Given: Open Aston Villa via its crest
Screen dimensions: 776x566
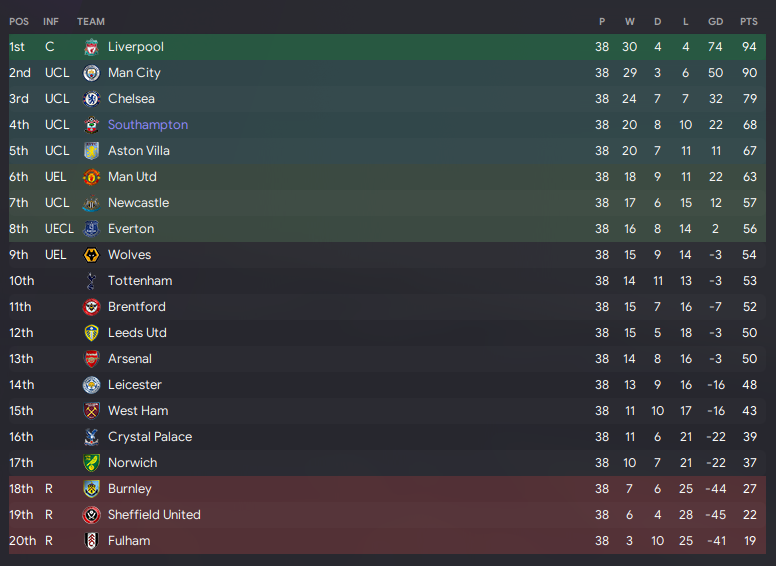Looking at the screenshot, I should [x=91, y=151].
